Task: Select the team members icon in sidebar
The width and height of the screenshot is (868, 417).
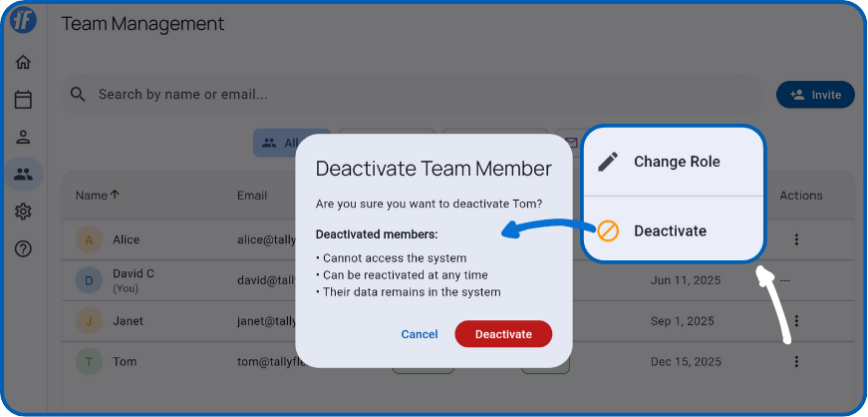Action: point(23,175)
